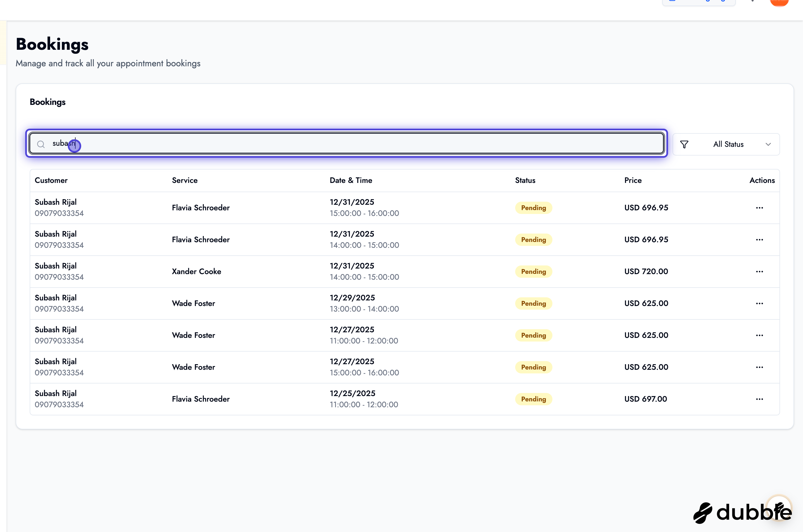
Task: Expand the All Status dropdown
Action: 728,144
